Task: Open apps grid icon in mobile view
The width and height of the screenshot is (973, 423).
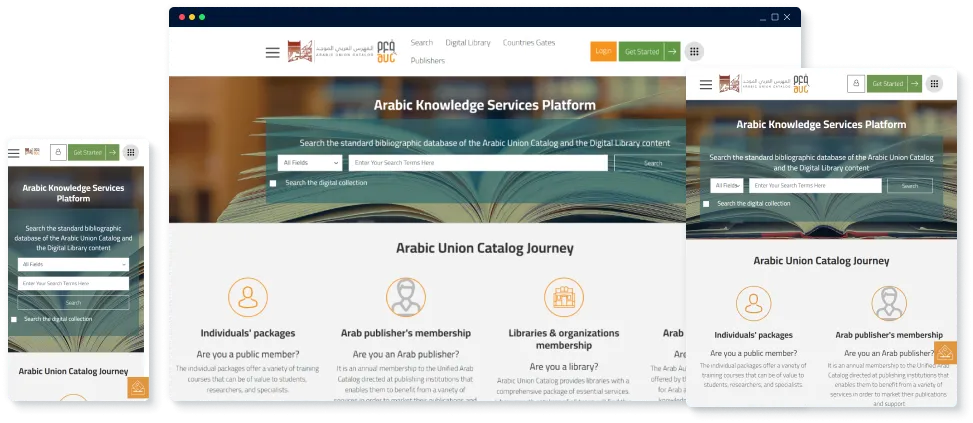Action: click(130, 152)
